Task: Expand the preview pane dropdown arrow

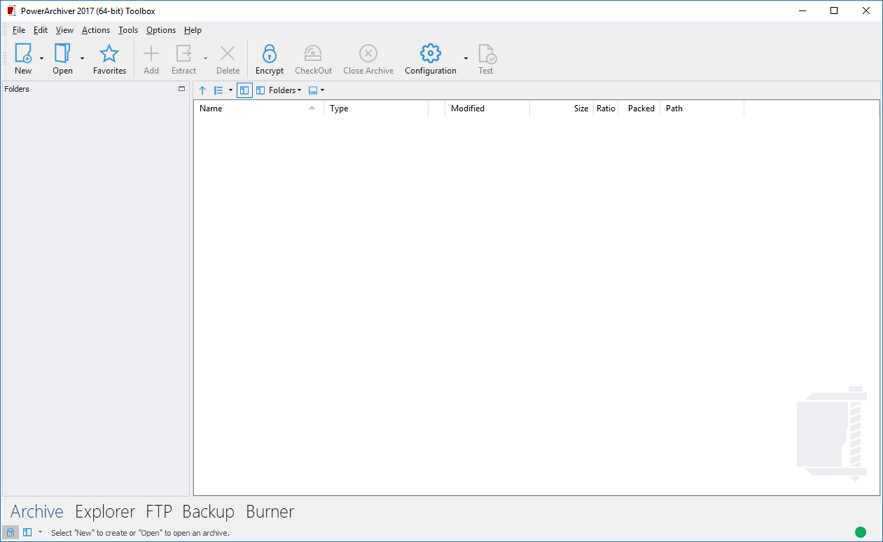Action: pyautogui.click(x=323, y=90)
